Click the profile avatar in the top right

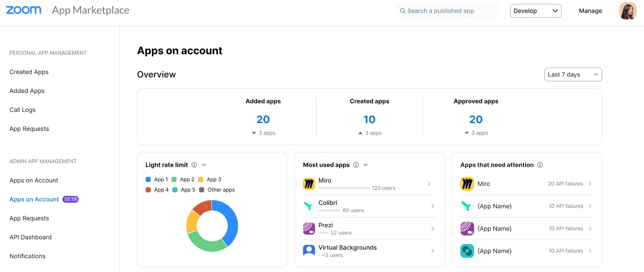click(x=628, y=10)
